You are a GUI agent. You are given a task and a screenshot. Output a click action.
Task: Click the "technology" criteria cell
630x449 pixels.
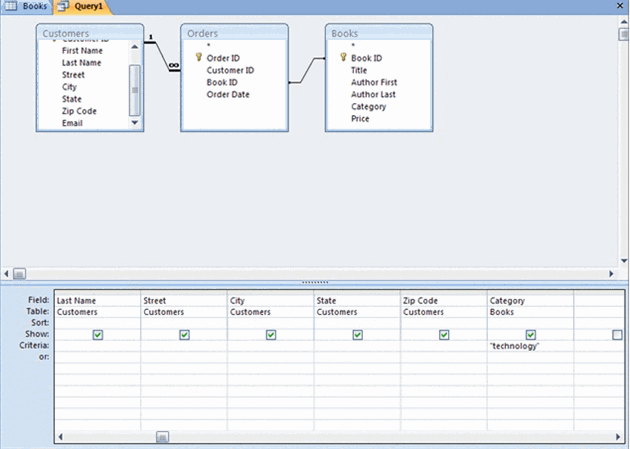coord(530,346)
